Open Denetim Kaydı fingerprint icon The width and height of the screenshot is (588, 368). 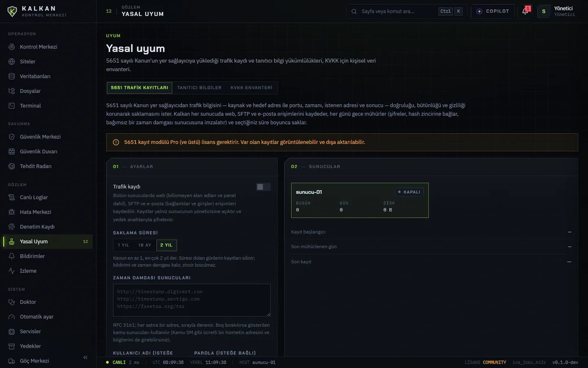click(11, 227)
